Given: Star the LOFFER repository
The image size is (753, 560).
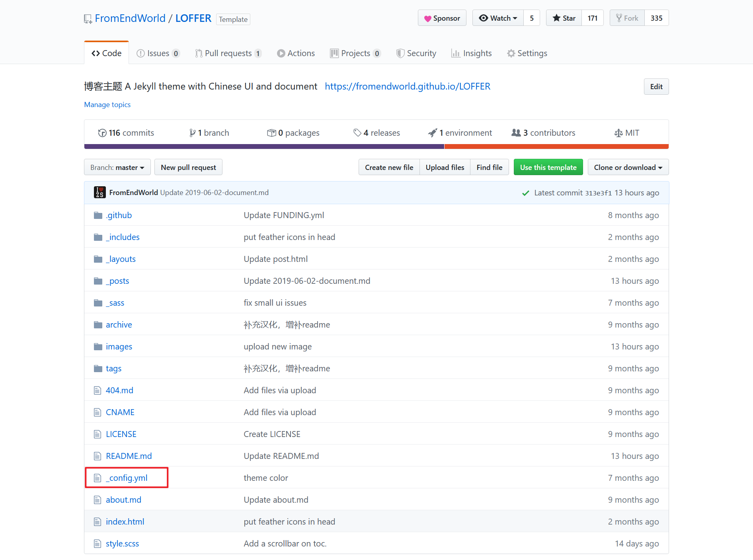Looking at the screenshot, I should (x=564, y=18).
